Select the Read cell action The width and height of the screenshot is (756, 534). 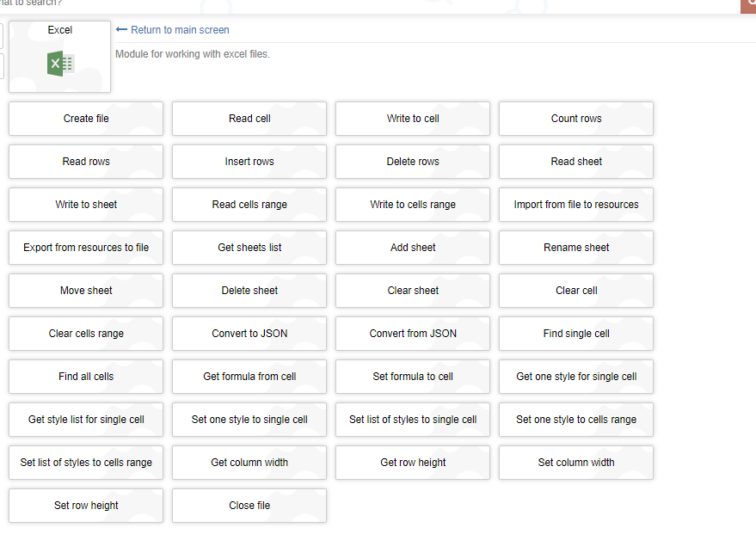point(249,119)
